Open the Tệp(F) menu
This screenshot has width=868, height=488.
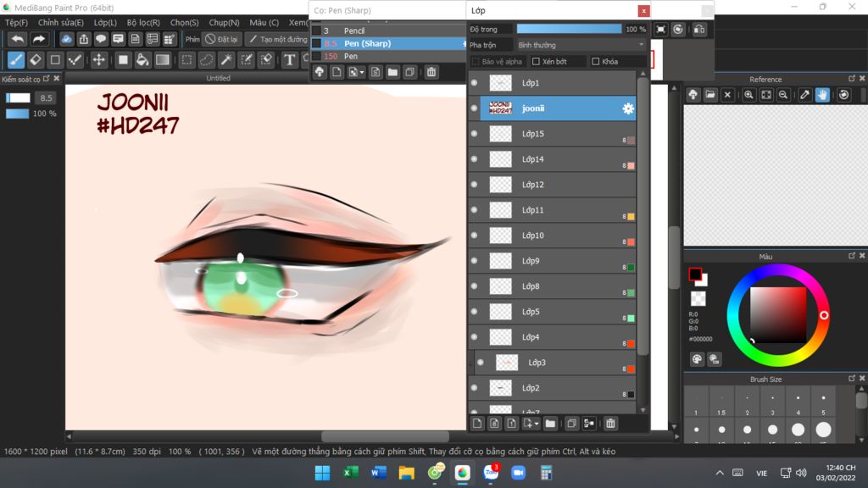[x=16, y=23]
